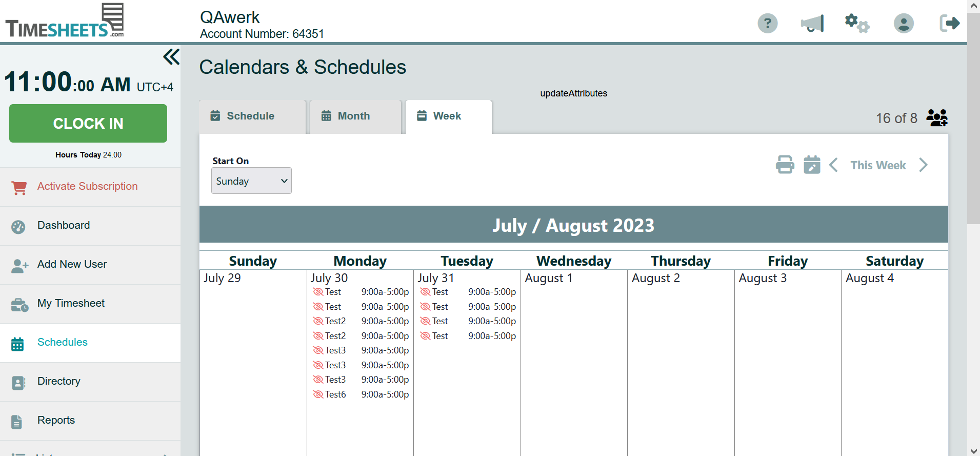Open the user profile icon
The height and width of the screenshot is (456, 980).
[x=904, y=23]
